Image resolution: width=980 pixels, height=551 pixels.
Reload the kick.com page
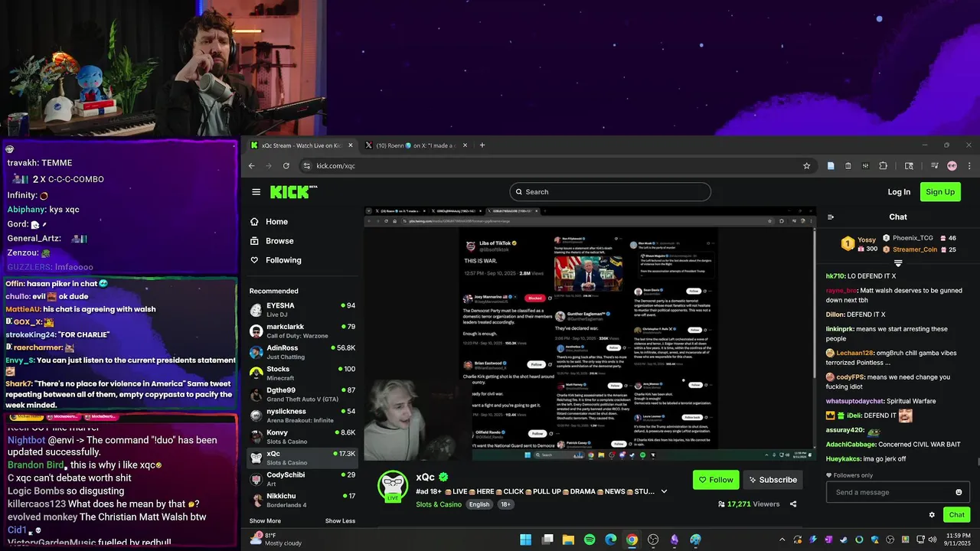(x=286, y=166)
